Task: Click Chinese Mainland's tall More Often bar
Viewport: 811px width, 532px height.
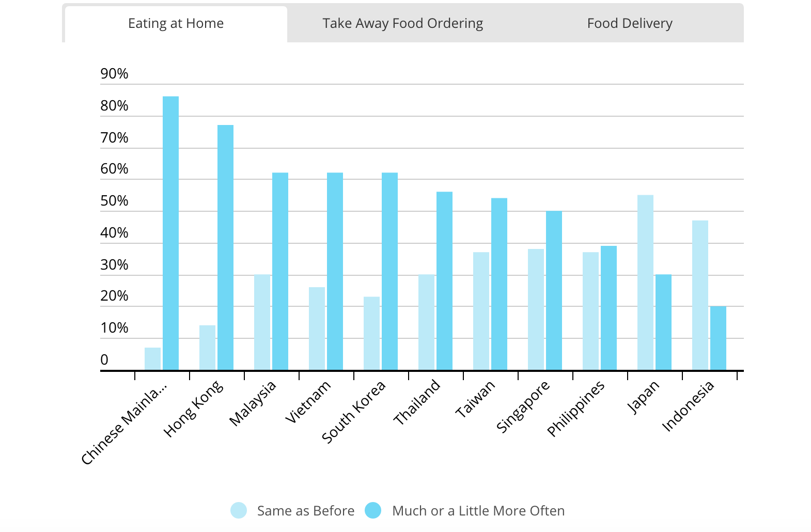Action: coord(170,232)
